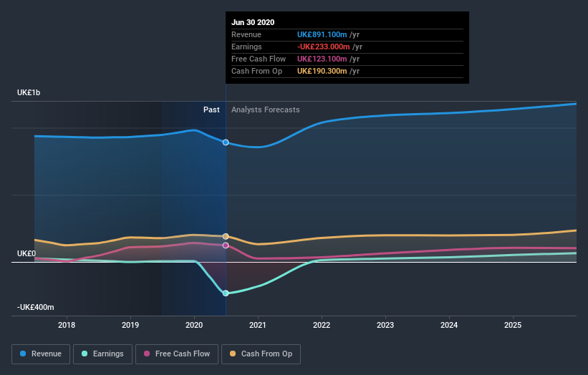588x375 pixels.
Task: Toggle the Revenue legend button
Action: tap(41, 354)
